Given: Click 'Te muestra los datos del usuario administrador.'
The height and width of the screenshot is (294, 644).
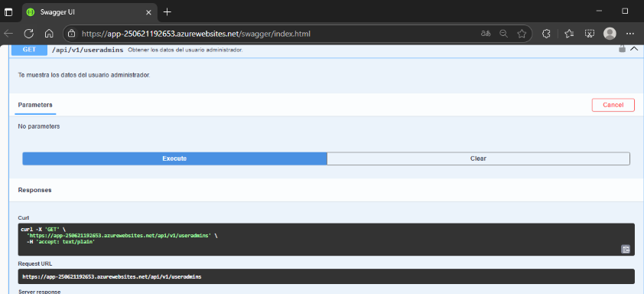Looking at the screenshot, I should pyautogui.click(x=84, y=75).
